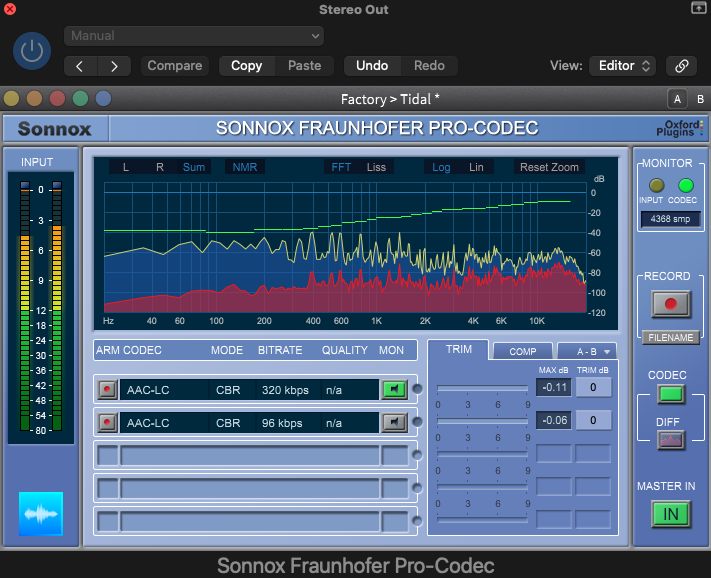Select the INPUT monitor indicator
The width and height of the screenshot is (711, 578).
656,185
